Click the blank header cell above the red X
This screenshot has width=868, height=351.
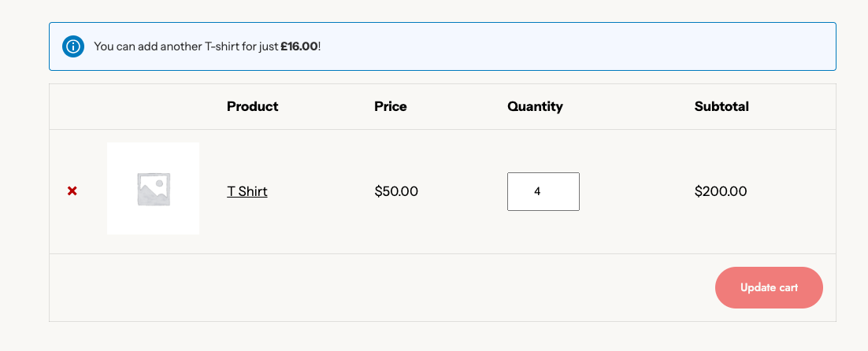tap(72, 106)
